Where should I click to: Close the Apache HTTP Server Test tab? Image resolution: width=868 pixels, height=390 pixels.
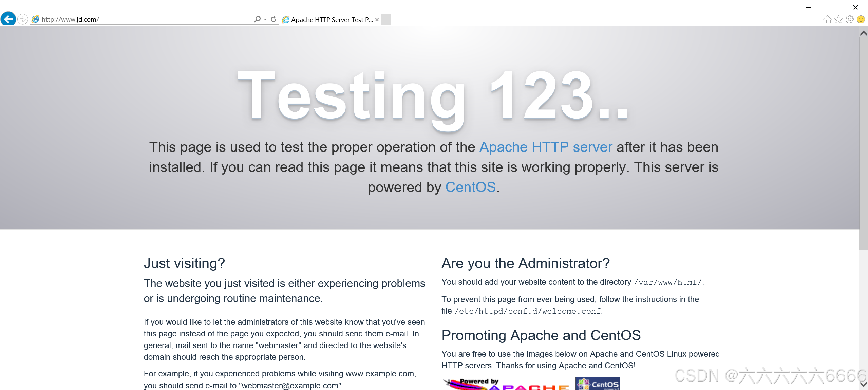pos(377,20)
